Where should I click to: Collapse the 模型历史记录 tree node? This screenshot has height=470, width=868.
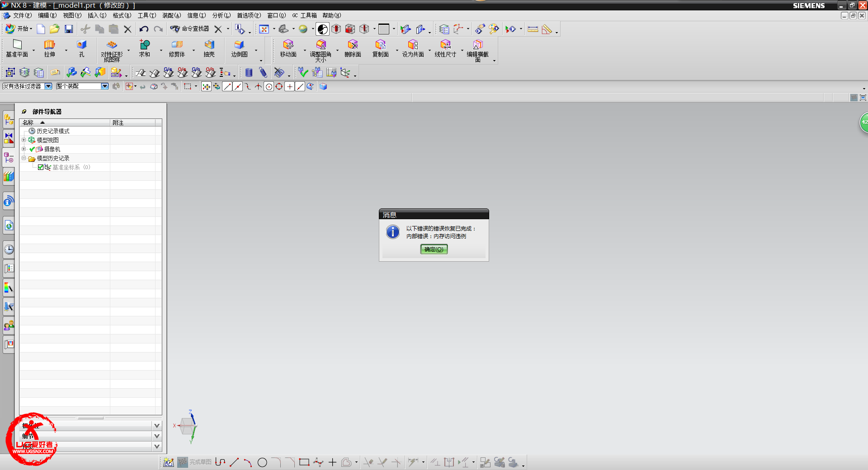pyautogui.click(x=24, y=158)
